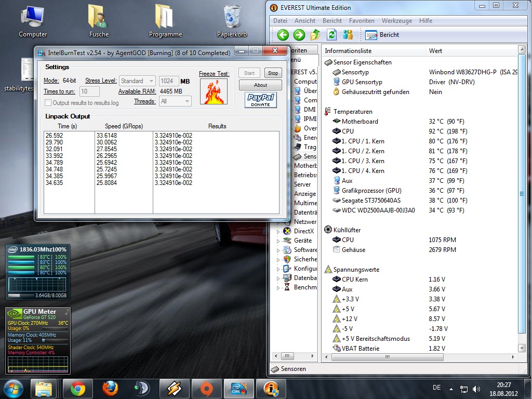Select the Sensor item in EVEREST tree
This screenshot has width=532, height=399.
point(304,156)
